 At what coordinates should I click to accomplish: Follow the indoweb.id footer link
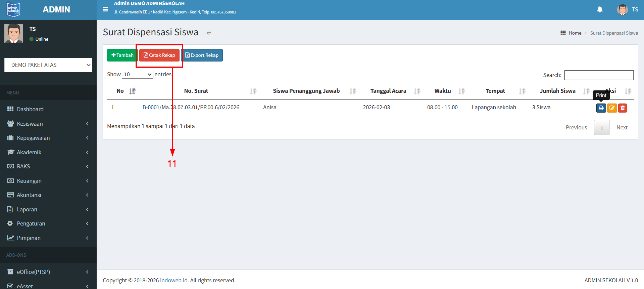pyautogui.click(x=174, y=280)
